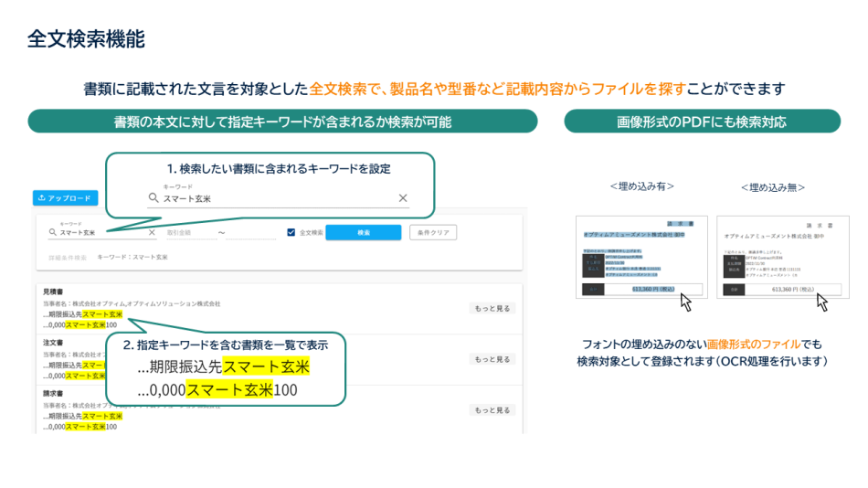Image resolution: width=868 pixels, height=488 pixels.
Task: Click the 画像形式のPDFにも検索対応 header banner
Action: pos(702,122)
